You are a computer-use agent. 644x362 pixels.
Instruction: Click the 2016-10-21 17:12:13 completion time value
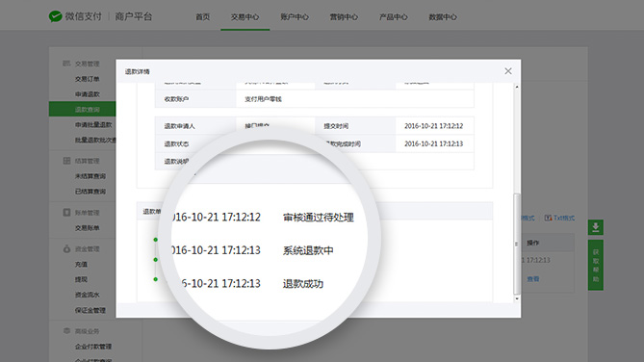pos(434,143)
